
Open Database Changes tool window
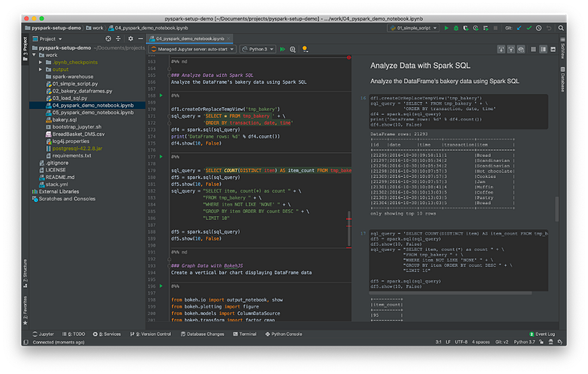(203, 334)
